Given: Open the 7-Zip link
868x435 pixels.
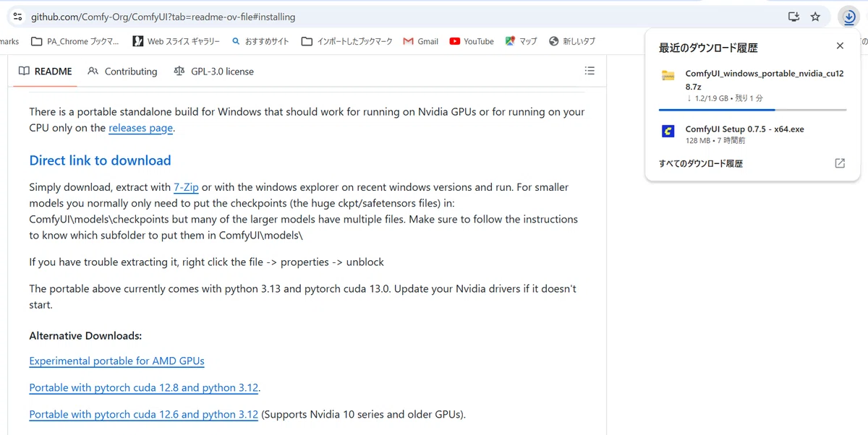Looking at the screenshot, I should click(x=186, y=187).
